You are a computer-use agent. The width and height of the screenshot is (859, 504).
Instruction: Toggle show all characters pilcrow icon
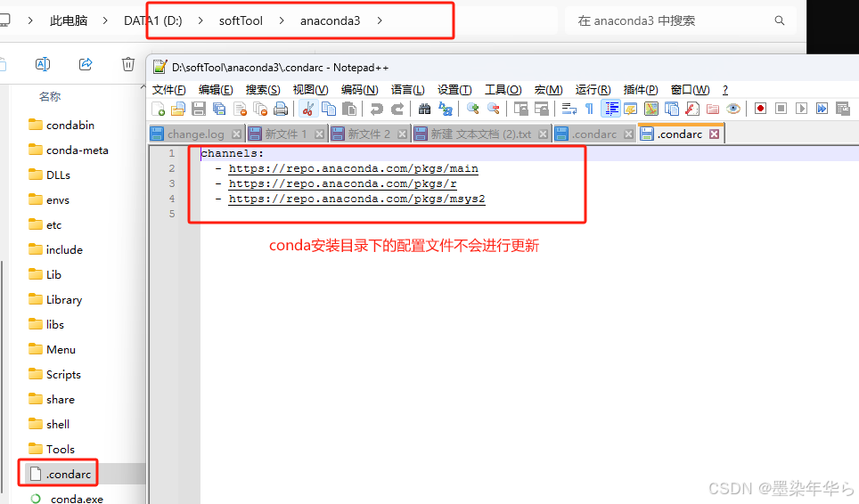point(590,109)
